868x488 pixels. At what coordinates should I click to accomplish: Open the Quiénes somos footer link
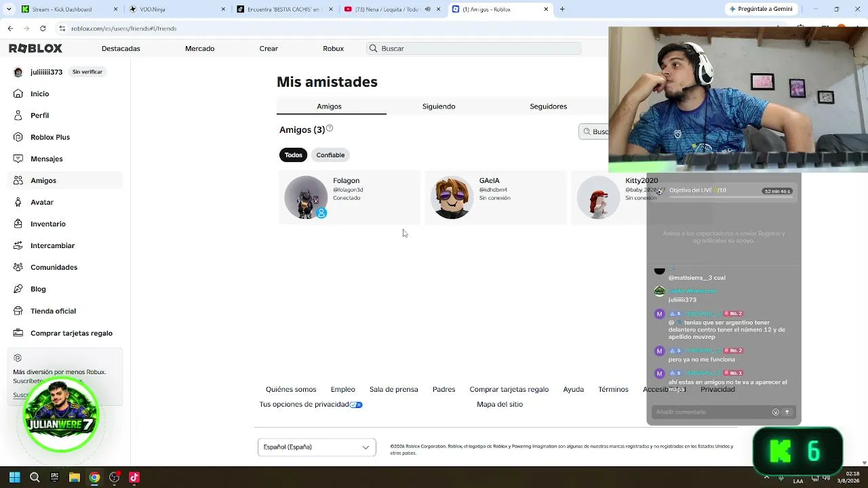pyautogui.click(x=291, y=390)
